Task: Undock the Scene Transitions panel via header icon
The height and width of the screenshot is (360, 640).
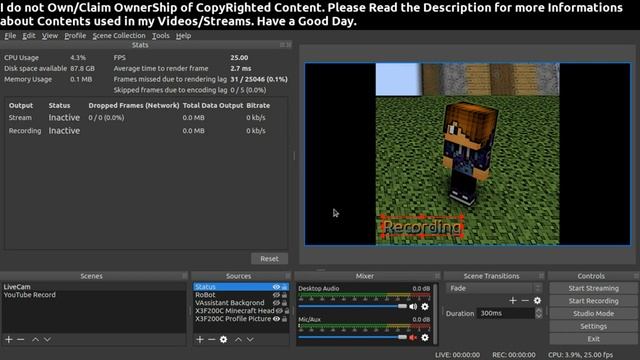Action: [x=542, y=276]
